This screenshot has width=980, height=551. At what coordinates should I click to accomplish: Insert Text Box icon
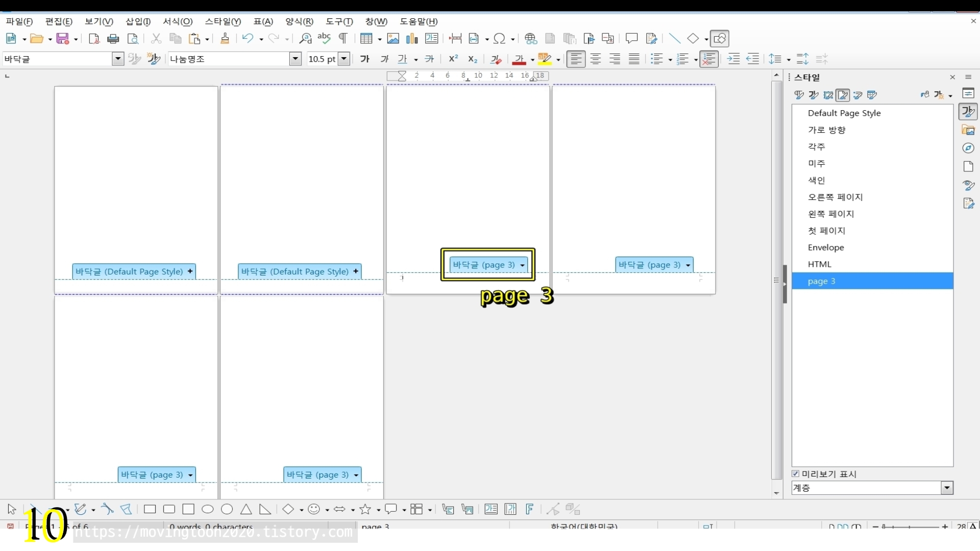pos(431,39)
